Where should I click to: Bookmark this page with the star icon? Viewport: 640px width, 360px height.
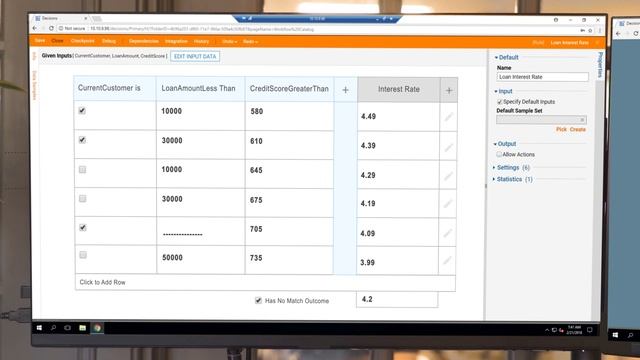point(590,30)
